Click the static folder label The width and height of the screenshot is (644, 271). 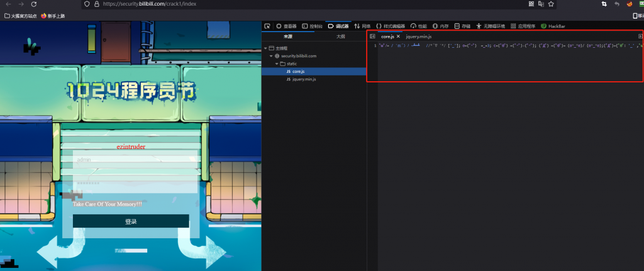pyautogui.click(x=292, y=64)
